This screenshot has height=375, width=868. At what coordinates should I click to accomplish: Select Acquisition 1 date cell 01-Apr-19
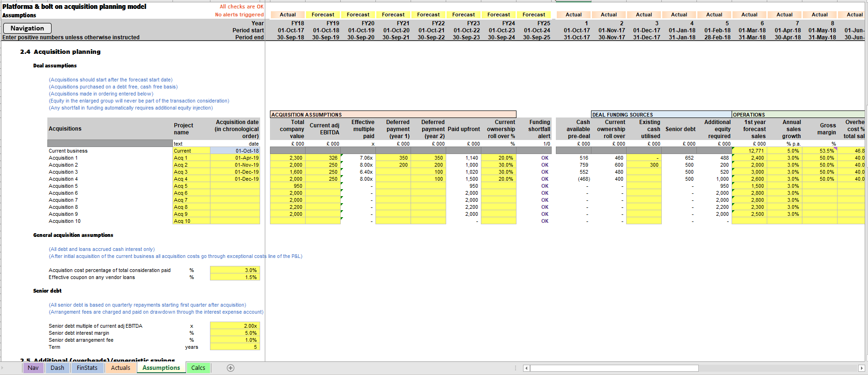[x=235, y=158]
